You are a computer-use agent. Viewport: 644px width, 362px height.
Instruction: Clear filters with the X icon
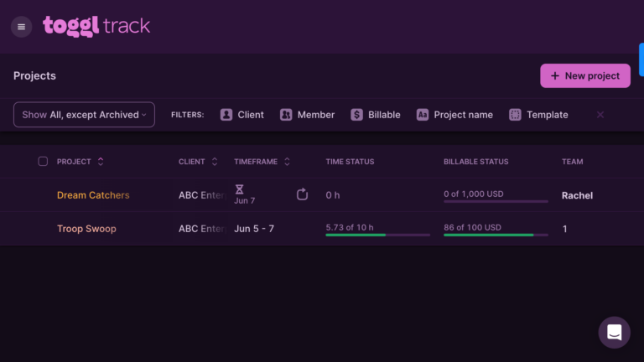click(x=600, y=115)
